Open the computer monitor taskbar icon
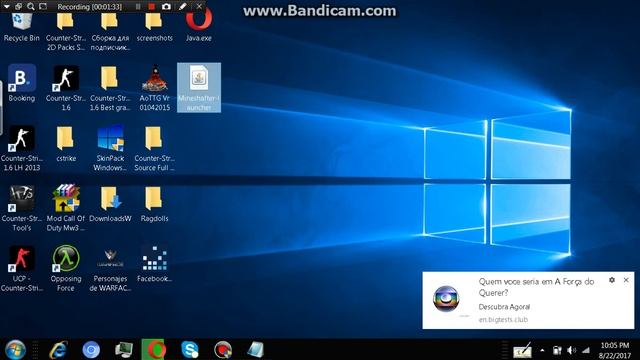The image size is (640, 360). (124, 350)
